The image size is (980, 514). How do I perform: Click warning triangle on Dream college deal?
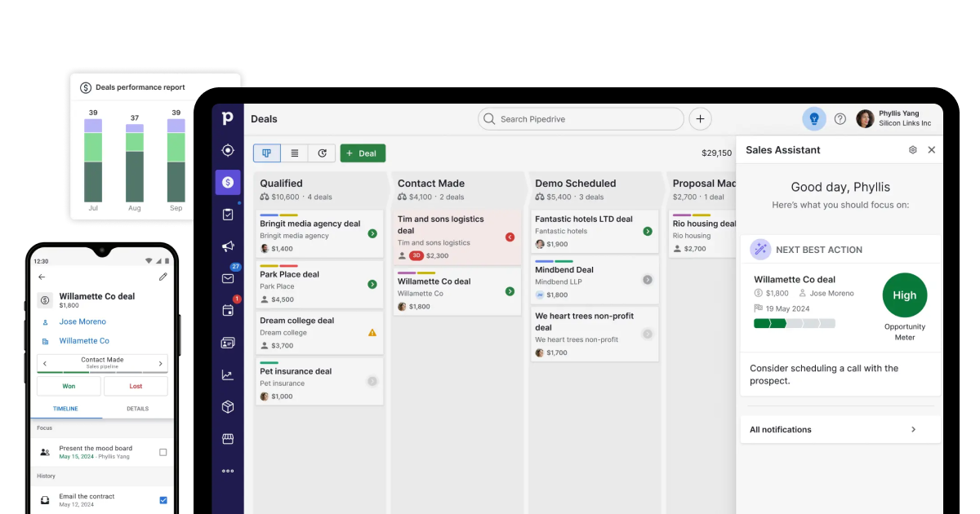coord(372,333)
